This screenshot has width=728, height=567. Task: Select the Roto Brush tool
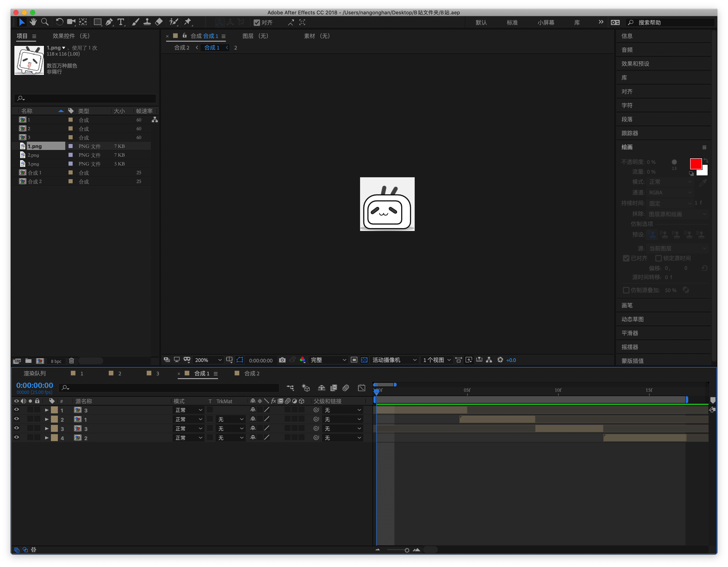[x=173, y=22]
